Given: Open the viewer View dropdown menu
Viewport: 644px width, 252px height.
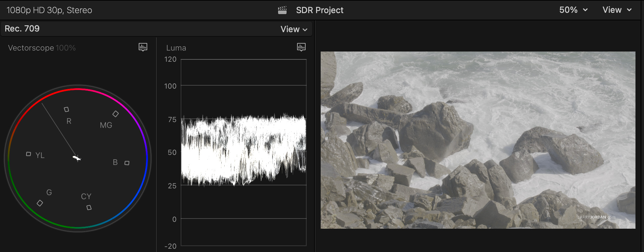Looking at the screenshot, I should (x=617, y=10).
